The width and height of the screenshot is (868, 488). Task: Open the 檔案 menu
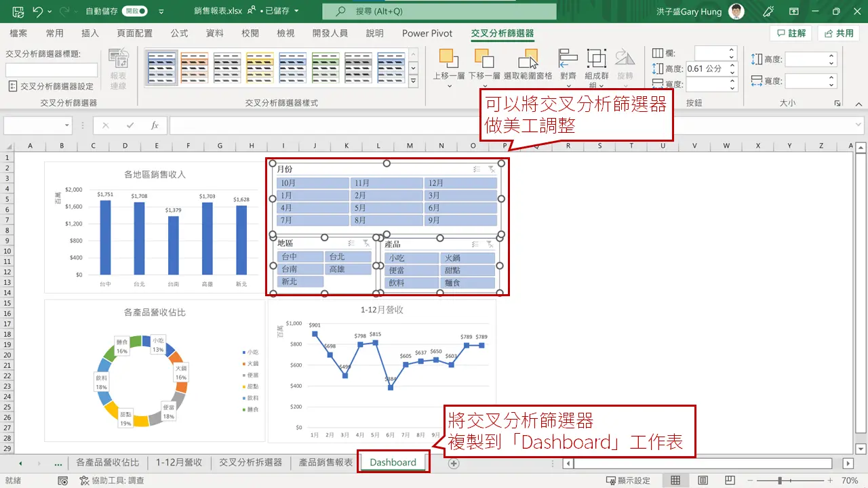pyautogui.click(x=19, y=33)
